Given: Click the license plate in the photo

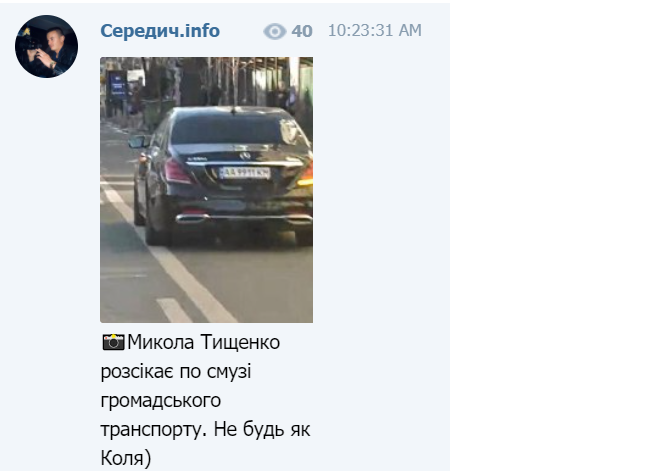Looking at the screenshot, I should click(x=245, y=173).
